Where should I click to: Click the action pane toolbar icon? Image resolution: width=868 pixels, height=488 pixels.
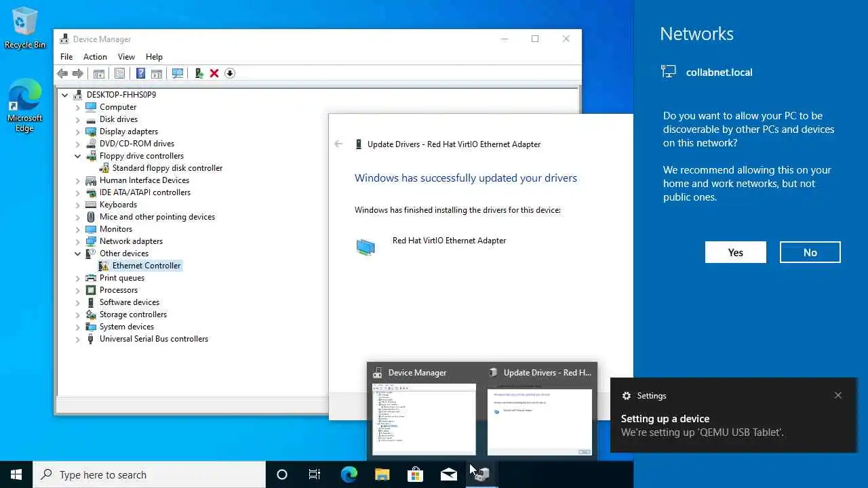[157, 73]
